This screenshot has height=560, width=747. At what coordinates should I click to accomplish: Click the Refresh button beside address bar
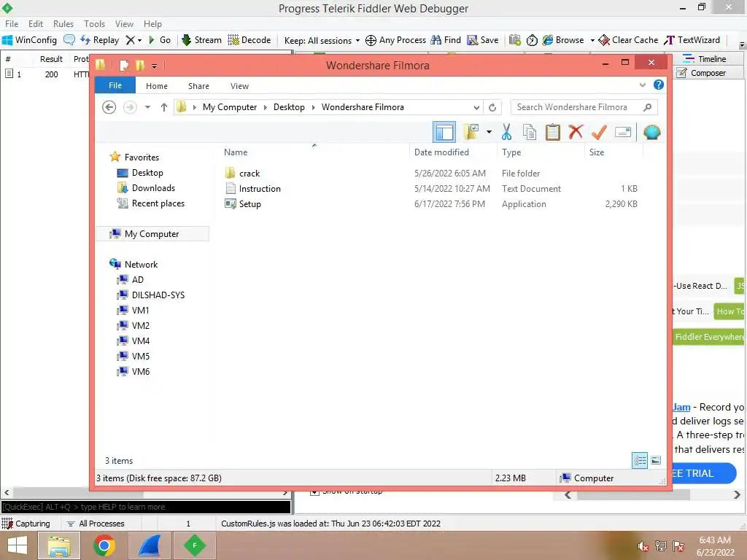click(492, 108)
